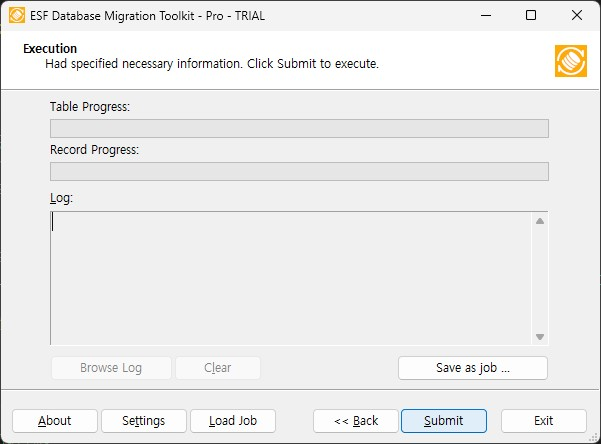Minimize the ESF Database Migration window
The height and width of the screenshot is (444, 601).
pyautogui.click(x=486, y=15)
